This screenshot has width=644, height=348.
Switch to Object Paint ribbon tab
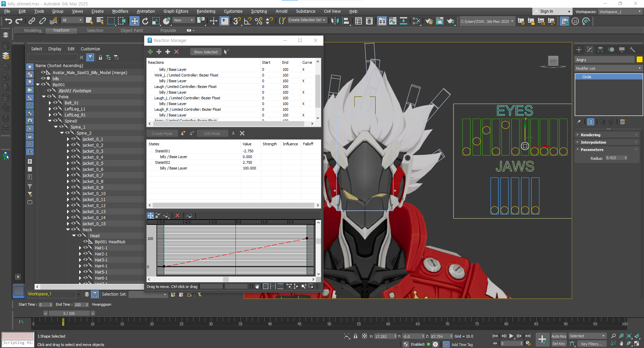[x=132, y=30]
